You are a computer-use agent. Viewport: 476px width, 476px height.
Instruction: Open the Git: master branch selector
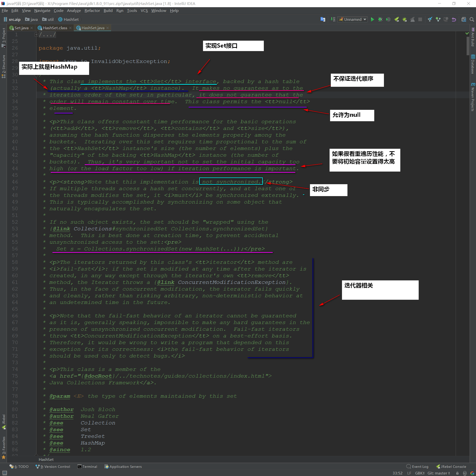(x=439, y=473)
